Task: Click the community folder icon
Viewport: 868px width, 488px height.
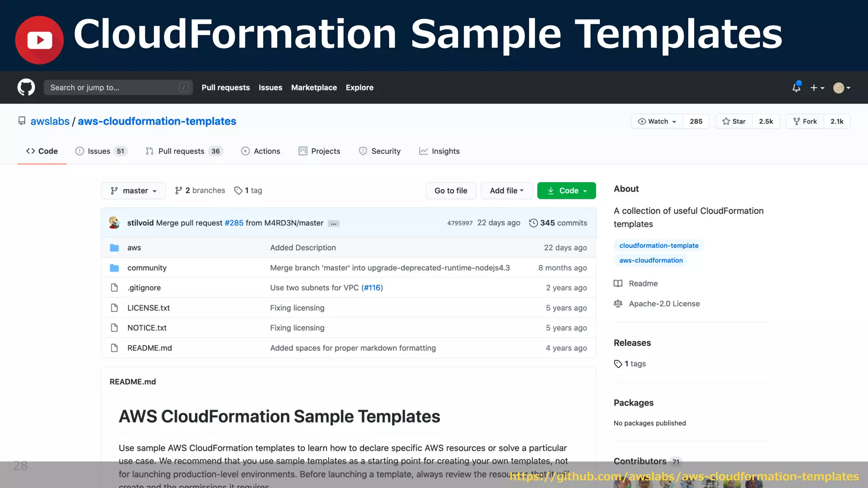Action: point(114,268)
